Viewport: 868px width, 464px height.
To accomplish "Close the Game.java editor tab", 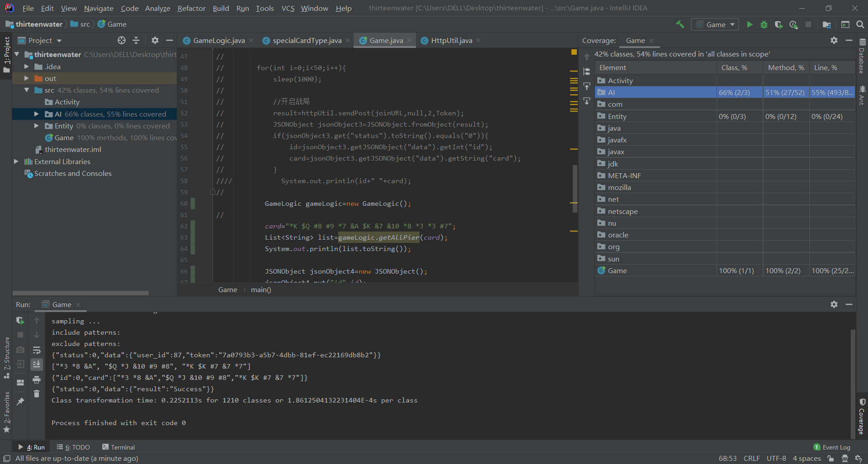I will [x=409, y=40].
